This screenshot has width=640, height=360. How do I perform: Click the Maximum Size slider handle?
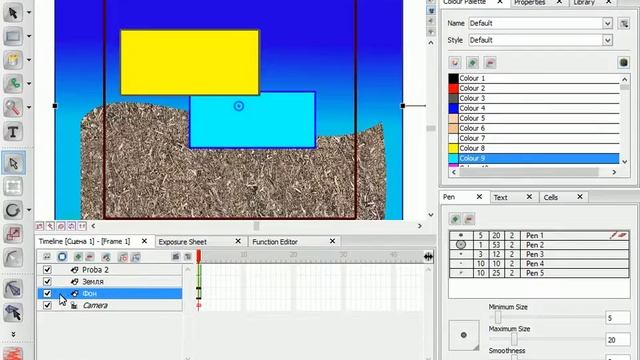tap(514, 339)
